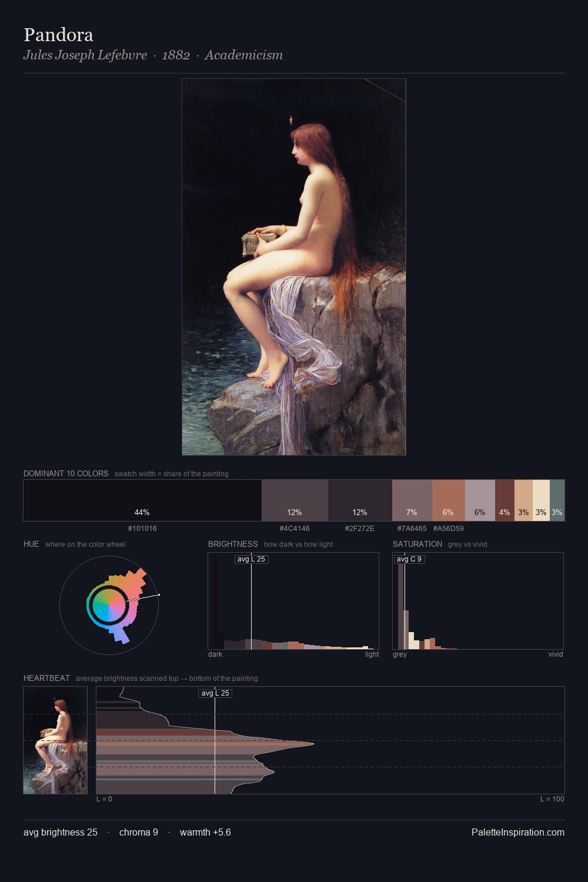Click the hex code #7A6465
This screenshot has height=882, width=588.
click(412, 529)
